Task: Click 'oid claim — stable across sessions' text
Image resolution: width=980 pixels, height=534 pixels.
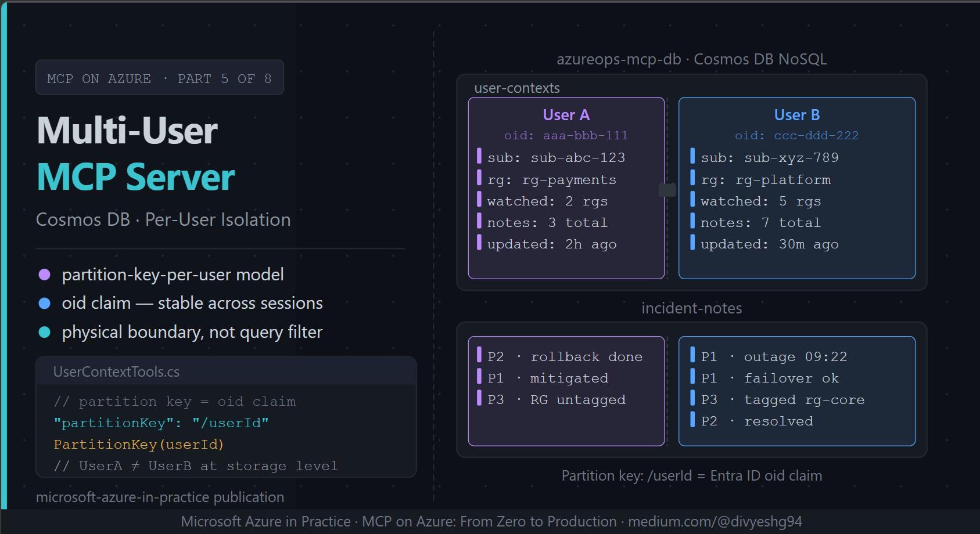Action: point(192,303)
